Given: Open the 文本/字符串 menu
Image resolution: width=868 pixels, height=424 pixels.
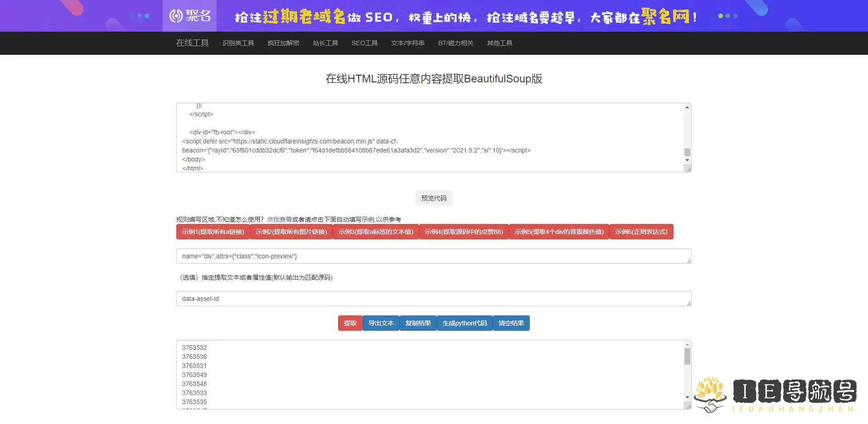Looking at the screenshot, I should pyautogui.click(x=408, y=43).
